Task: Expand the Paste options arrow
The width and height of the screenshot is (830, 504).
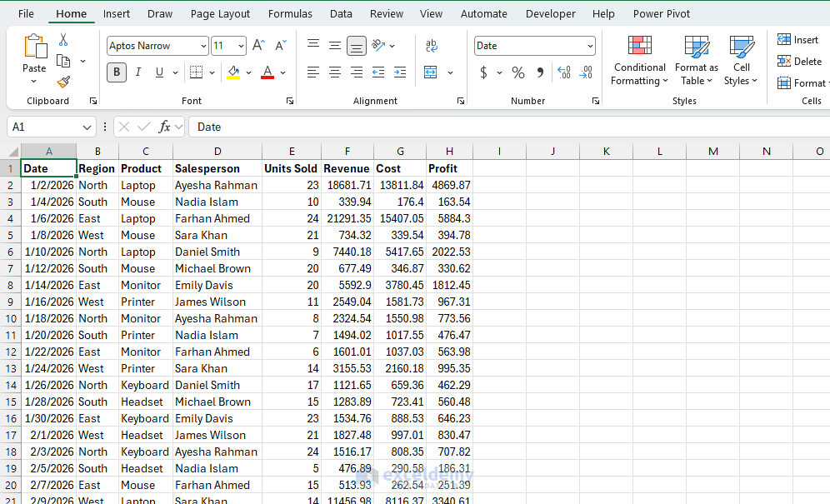Action: point(34,81)
